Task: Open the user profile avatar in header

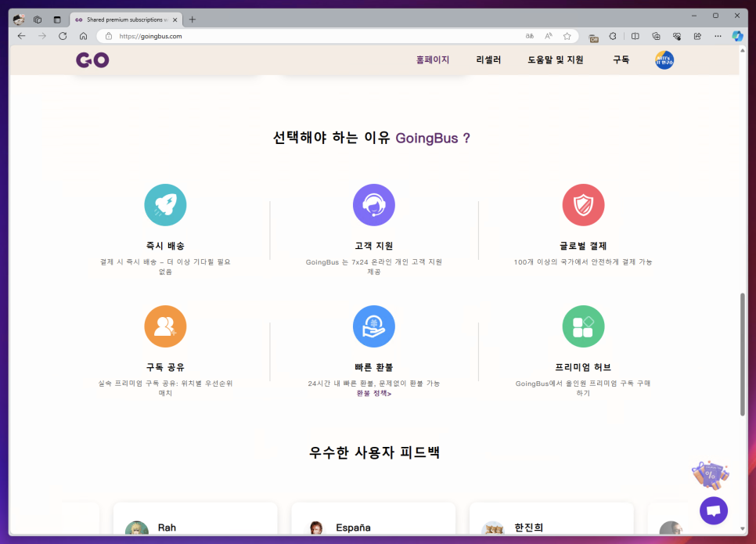Action: [x=664, y=59]
